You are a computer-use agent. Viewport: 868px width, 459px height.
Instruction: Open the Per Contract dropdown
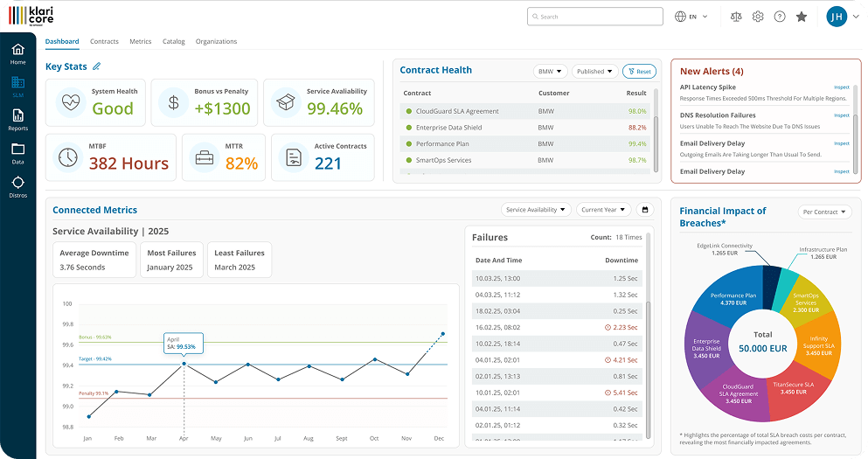[x=824, y=212]
